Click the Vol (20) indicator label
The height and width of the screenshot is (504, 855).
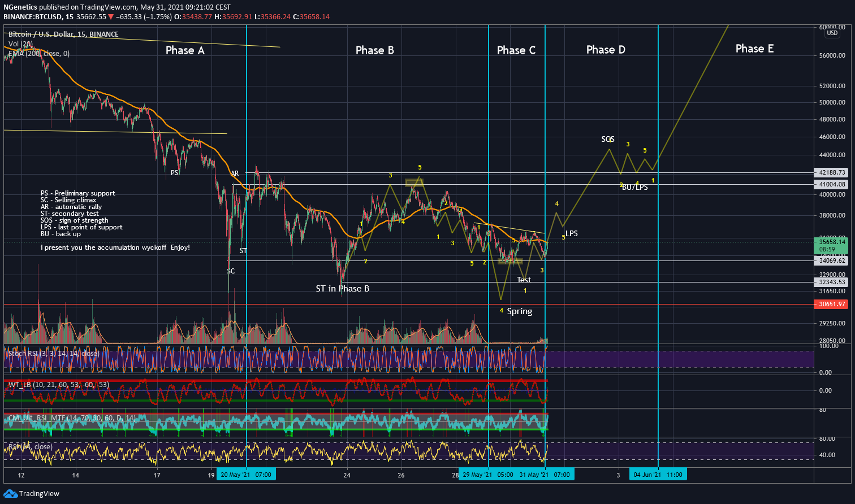point(20,44)
